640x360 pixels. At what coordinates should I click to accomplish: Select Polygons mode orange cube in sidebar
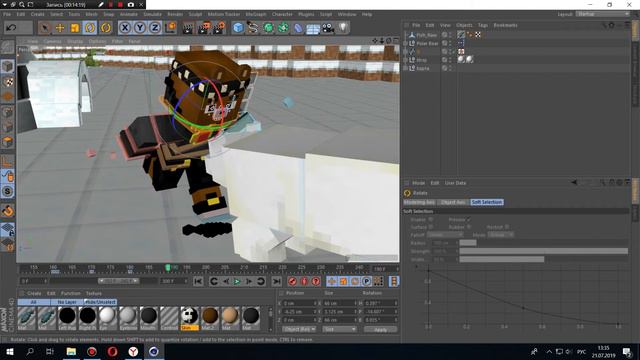click(8, 142)
